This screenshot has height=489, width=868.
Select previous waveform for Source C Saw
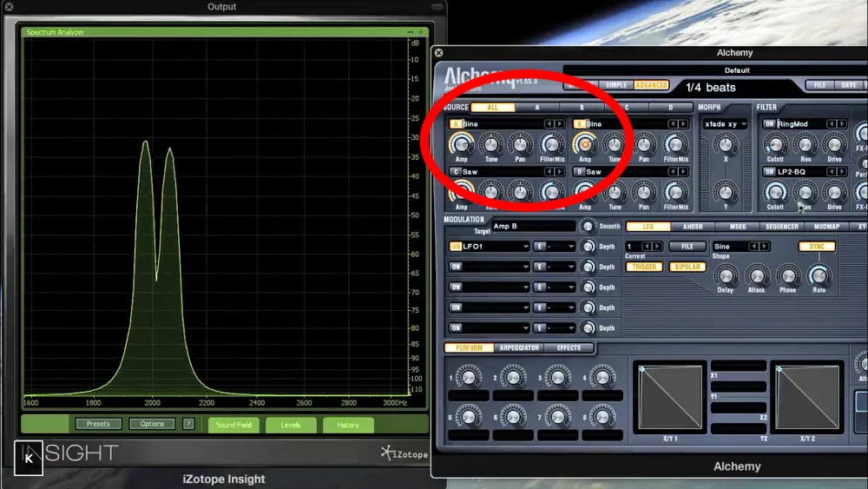coord(549,172)
